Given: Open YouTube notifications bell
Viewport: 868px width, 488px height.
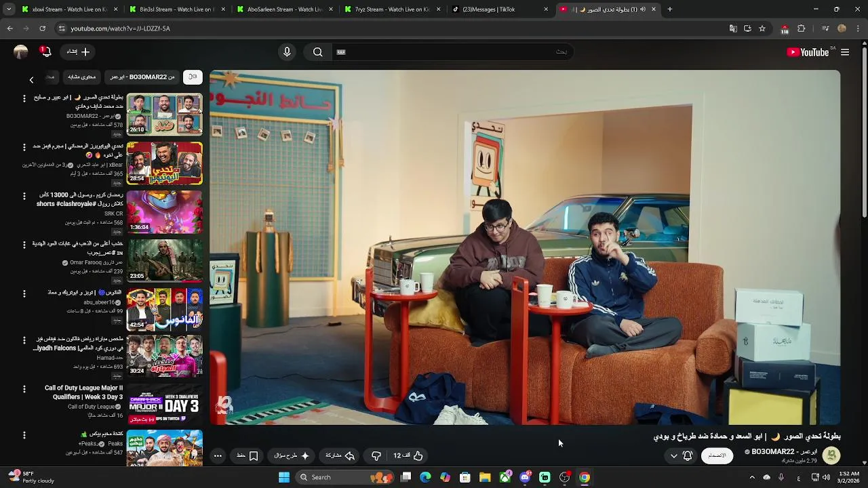Looking at the screenshot, I should coord(45,52).
